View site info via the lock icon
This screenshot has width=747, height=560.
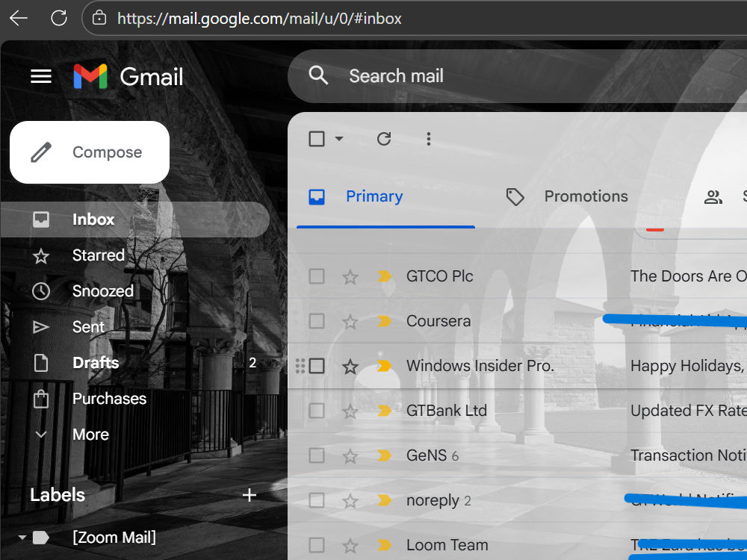99,19
